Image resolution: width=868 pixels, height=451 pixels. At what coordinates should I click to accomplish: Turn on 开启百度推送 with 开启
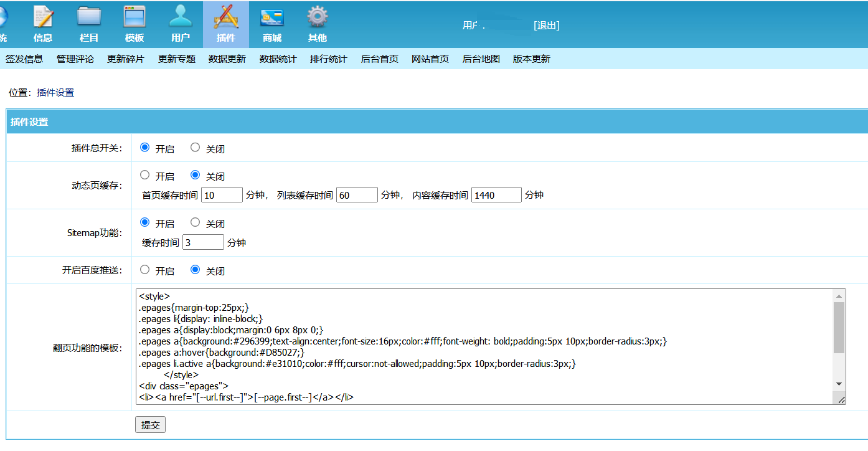145,270
